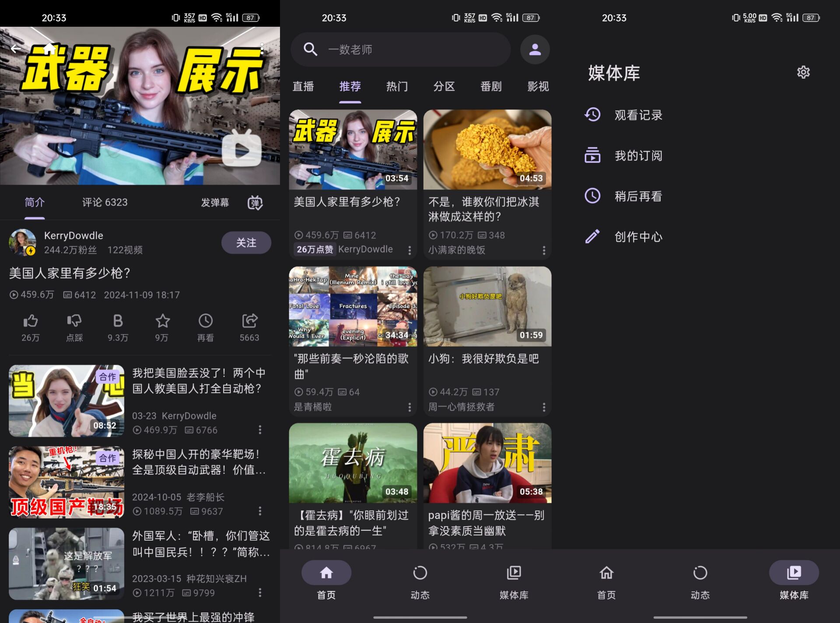Tap the home icon over the video

coord(49,48)
